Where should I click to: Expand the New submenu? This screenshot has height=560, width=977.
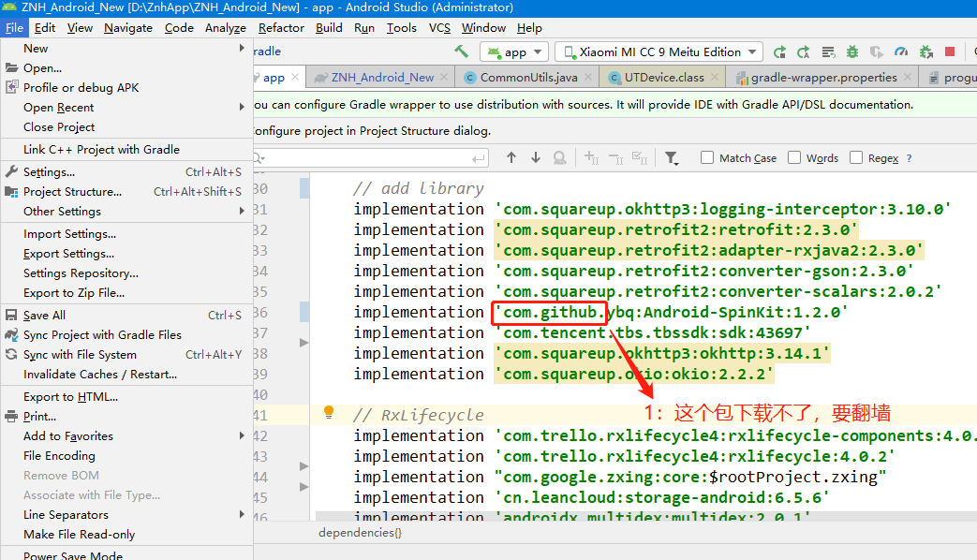(x=242, y=48)
